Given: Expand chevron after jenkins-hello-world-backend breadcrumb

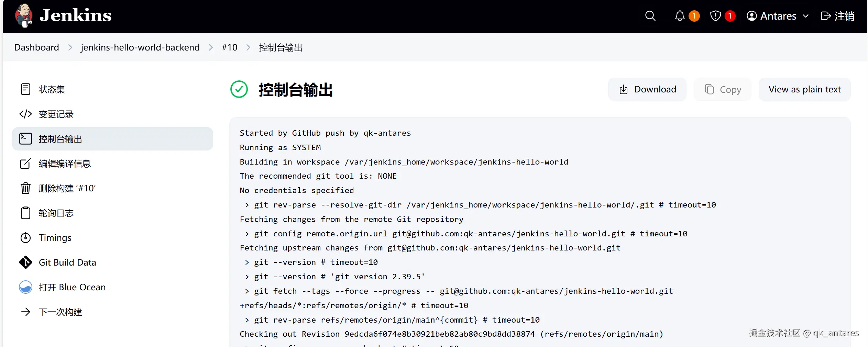Looking at the screenshot, I should pyautogui.click(x=211, y=47).
